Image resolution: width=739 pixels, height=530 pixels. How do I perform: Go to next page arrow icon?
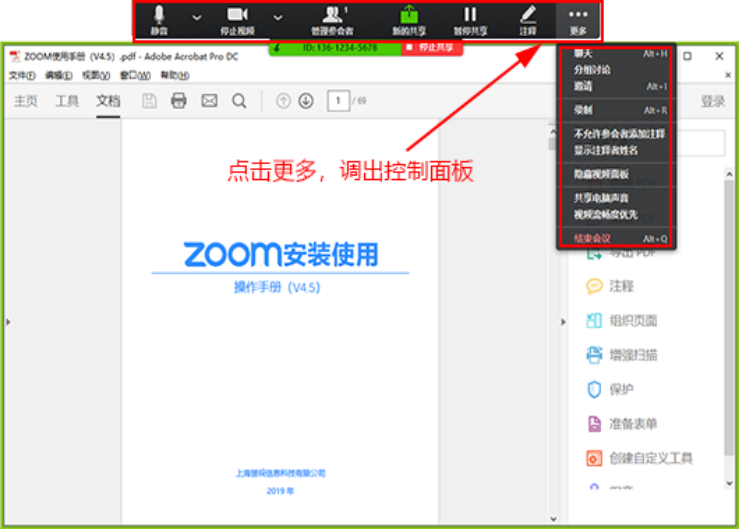pyautogui.click(x=306, y=101)
